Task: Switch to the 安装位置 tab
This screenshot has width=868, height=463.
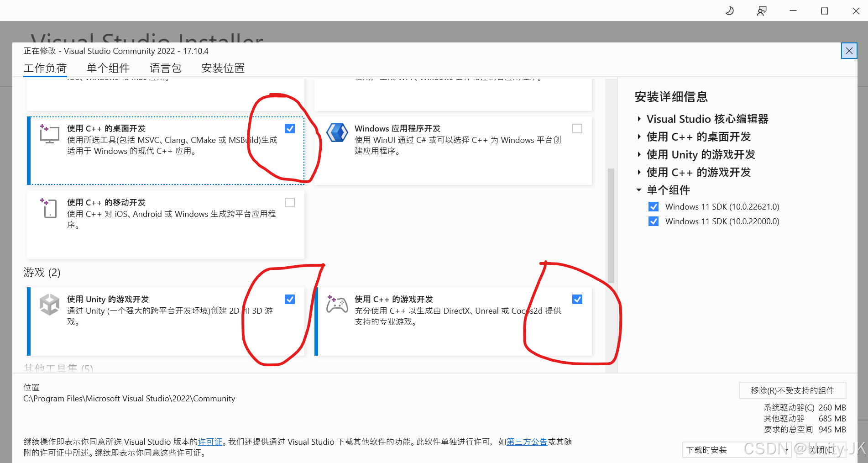Action: [x=223, y=68]
